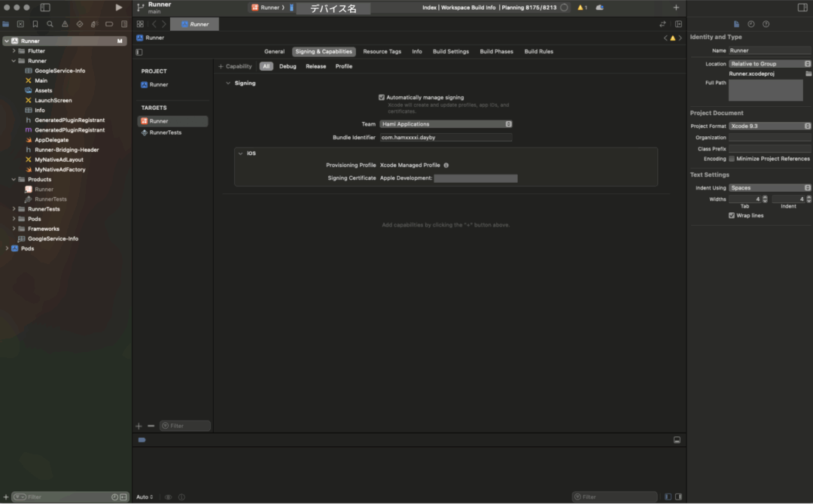
Task: Click the + Capability button
Action: 235,66
